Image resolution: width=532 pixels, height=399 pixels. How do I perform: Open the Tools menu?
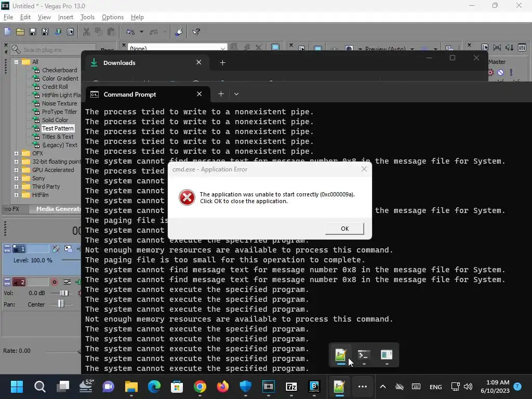(x=87, y=17)
